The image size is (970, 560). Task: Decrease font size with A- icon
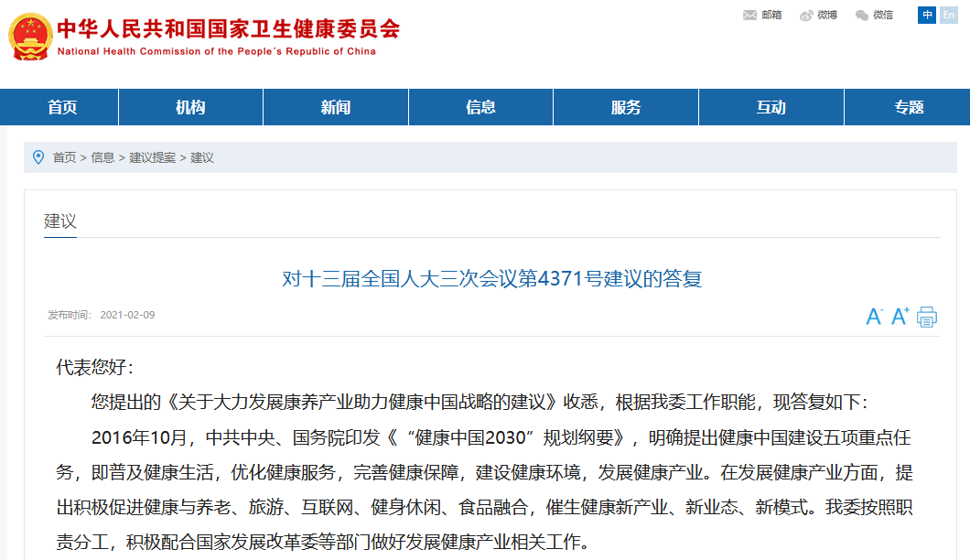click(x=874, y=317)
